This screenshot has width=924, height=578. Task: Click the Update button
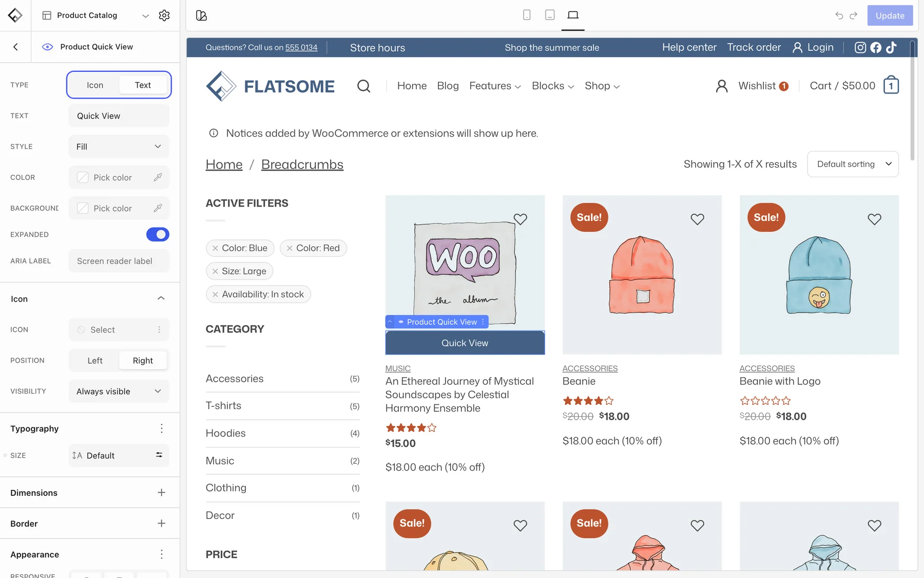[x=890, y=15]
